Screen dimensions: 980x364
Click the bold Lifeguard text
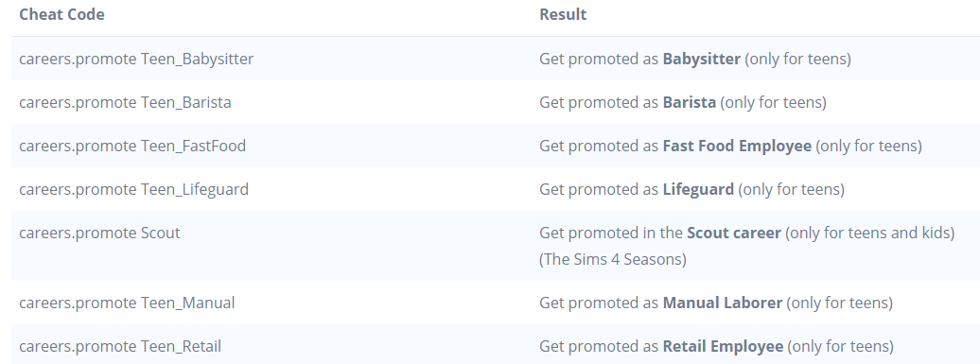(698, 189)
